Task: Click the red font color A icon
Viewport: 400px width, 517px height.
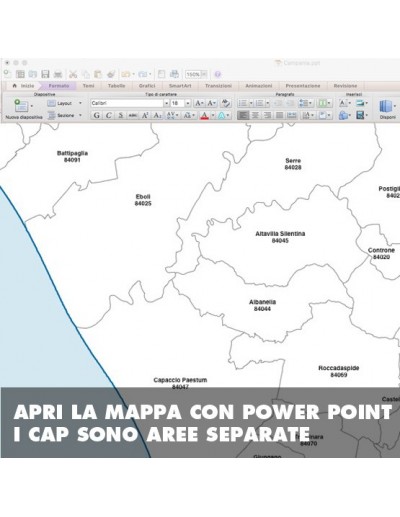Action: 205,115
